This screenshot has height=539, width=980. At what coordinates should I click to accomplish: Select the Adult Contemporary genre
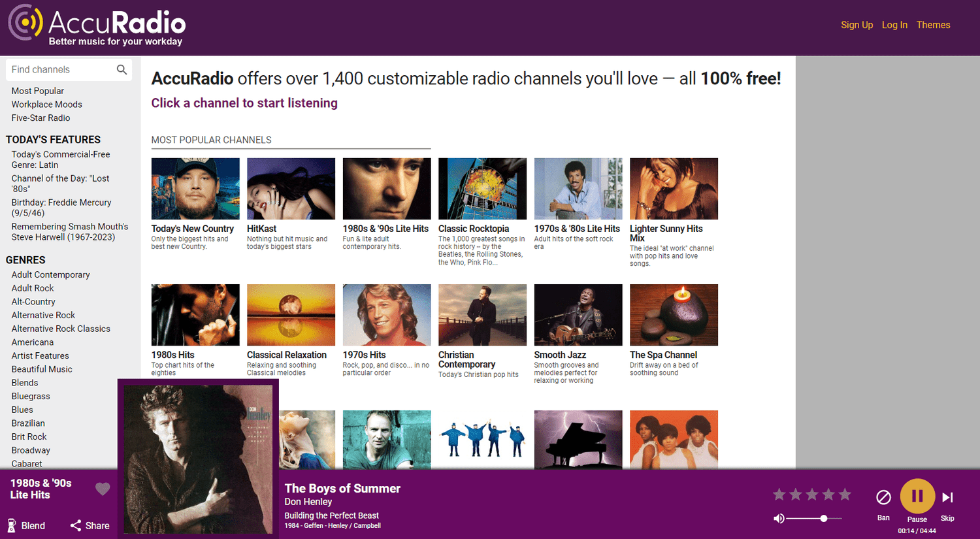[50, 275]
